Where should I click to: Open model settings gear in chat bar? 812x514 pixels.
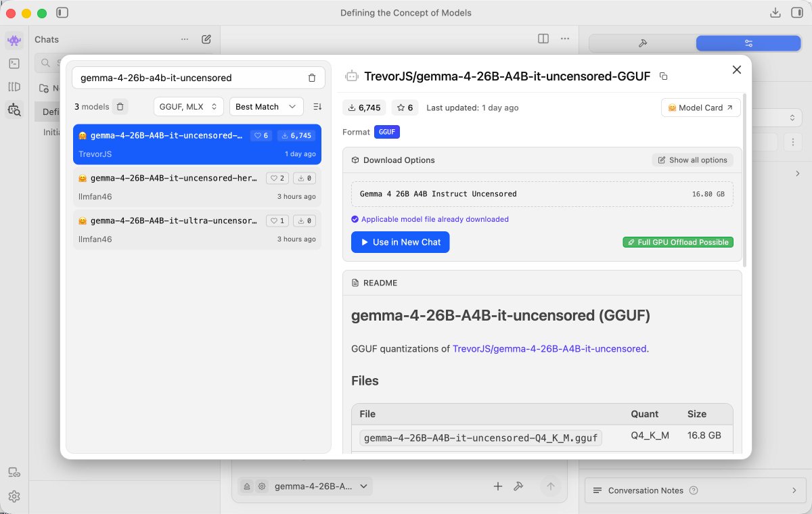pos(261,486)
